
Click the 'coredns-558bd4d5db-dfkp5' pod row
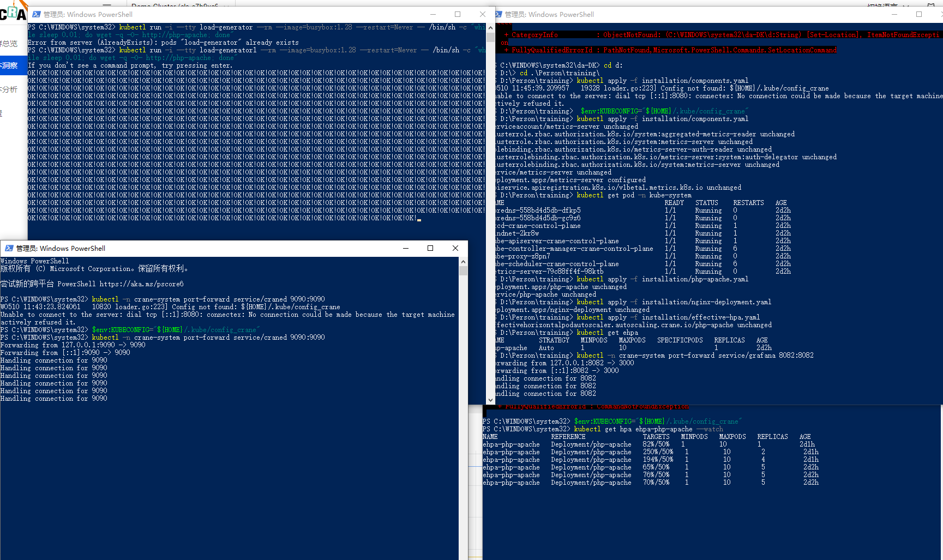tap(644, 210)
